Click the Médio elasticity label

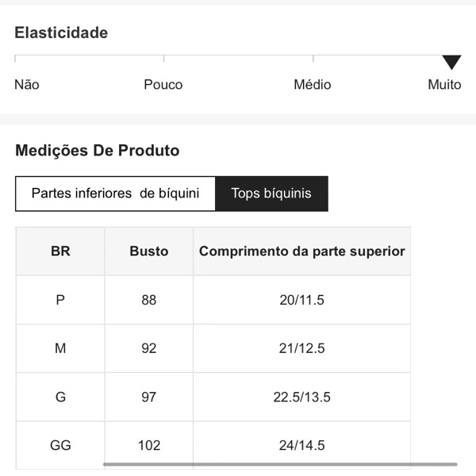(313, 85)
